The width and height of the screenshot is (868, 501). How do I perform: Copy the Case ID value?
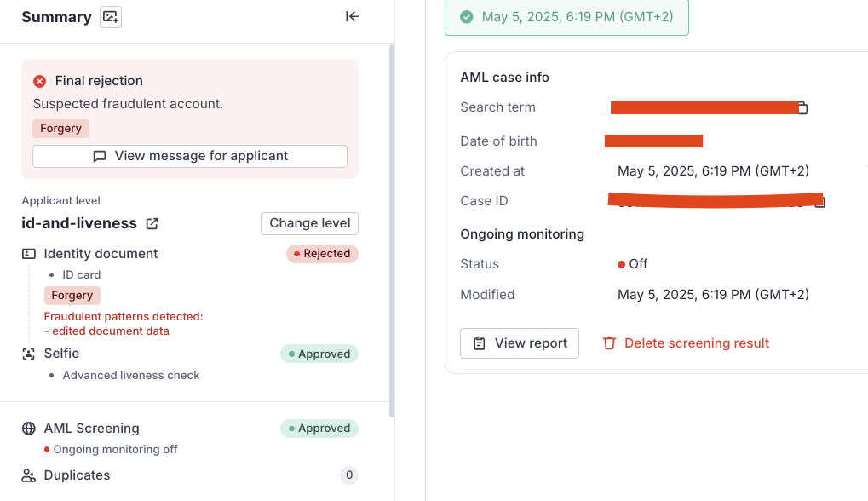tap(819, 202)
